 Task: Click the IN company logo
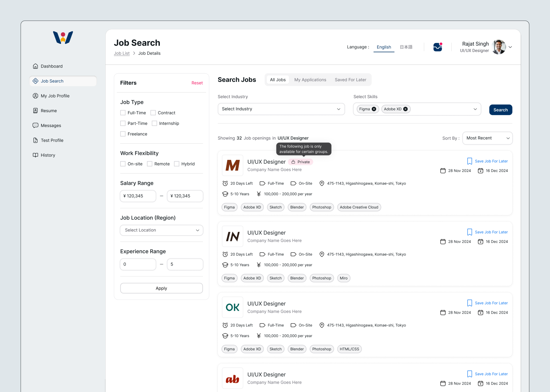(233, 236)
